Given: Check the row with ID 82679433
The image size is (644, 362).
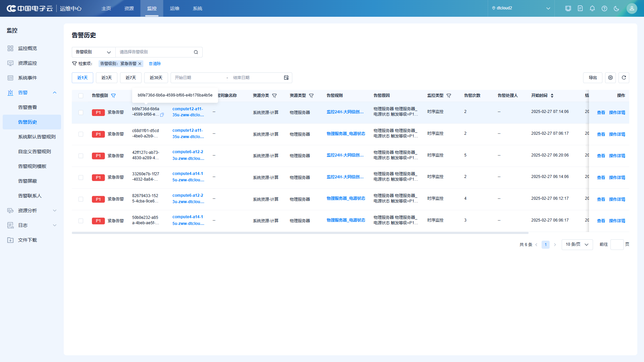Looking at the screenshot, I should 81,199.
